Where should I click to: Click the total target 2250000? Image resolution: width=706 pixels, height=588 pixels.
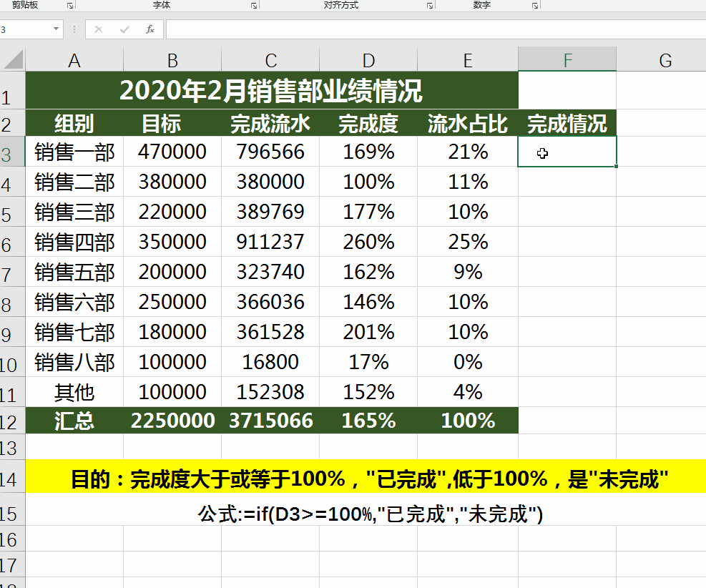click(172, 421)
